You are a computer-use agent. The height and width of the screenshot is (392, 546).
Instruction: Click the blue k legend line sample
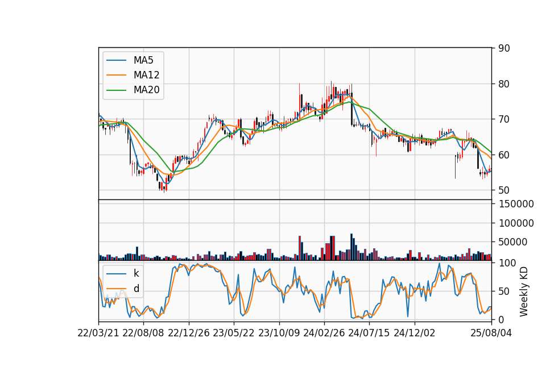pos(116,274)
